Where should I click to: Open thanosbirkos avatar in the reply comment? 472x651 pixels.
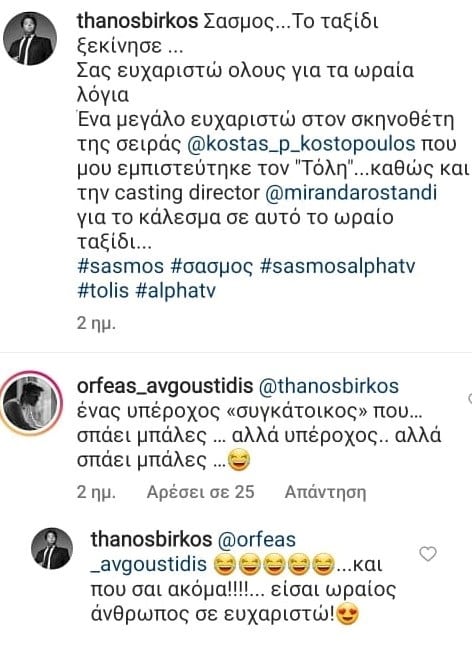52,548
